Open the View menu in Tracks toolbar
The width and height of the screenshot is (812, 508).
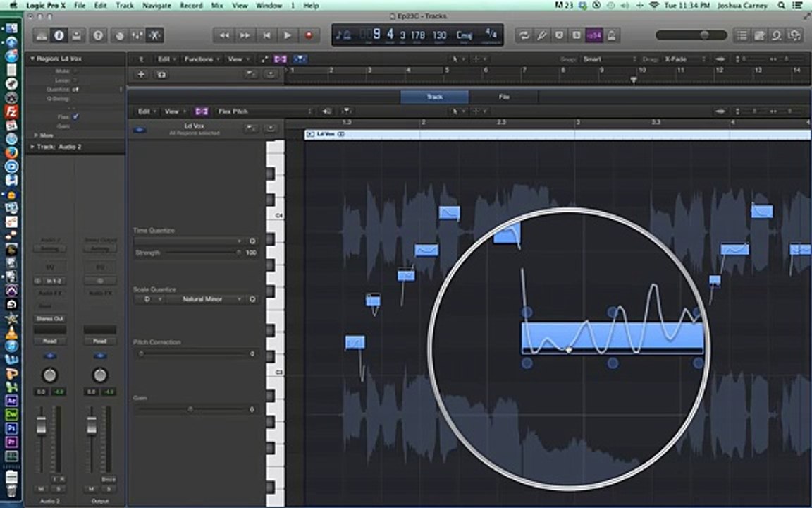tap(238, 59)
